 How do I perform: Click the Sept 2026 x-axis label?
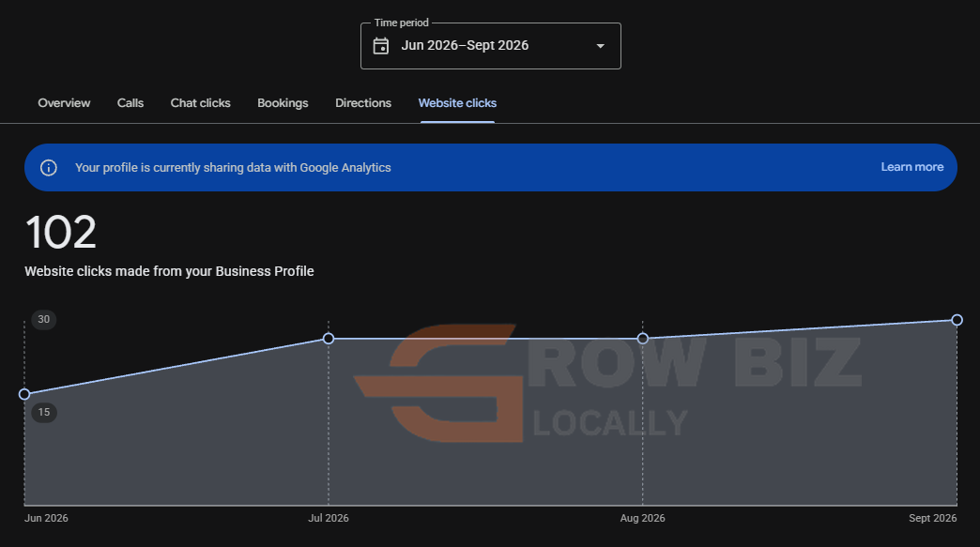pyautogui.click(x=932, y=518)
